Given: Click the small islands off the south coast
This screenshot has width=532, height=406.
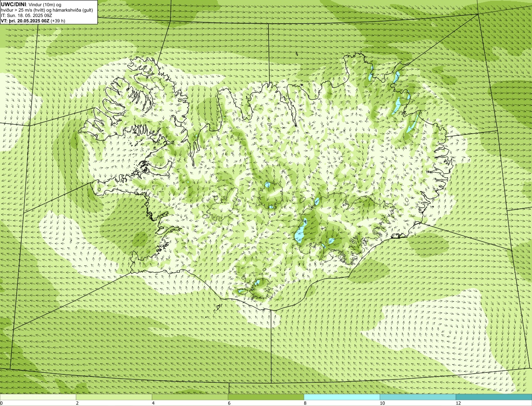Looking at the screenshot, I should (x=218, y=308).
